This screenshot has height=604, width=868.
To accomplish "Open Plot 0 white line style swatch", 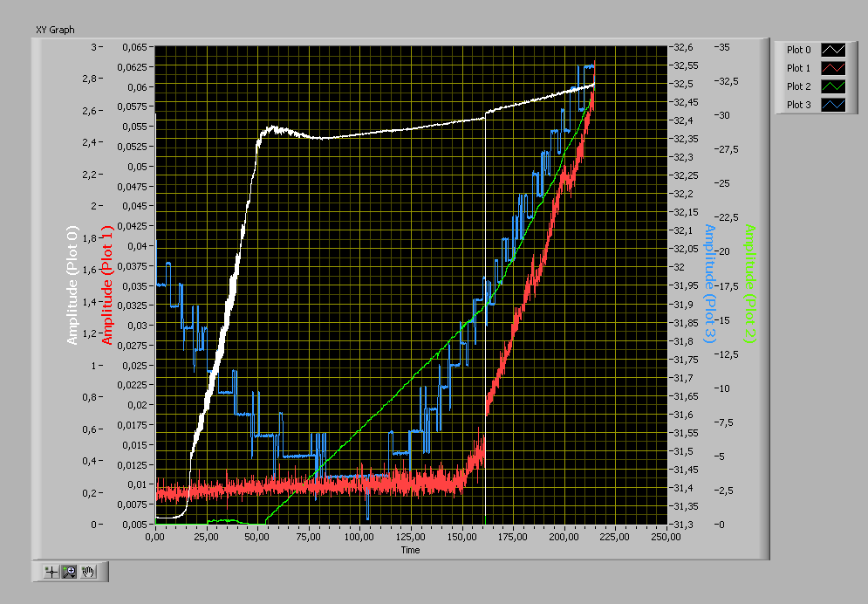I will click(x=833, y=50).
